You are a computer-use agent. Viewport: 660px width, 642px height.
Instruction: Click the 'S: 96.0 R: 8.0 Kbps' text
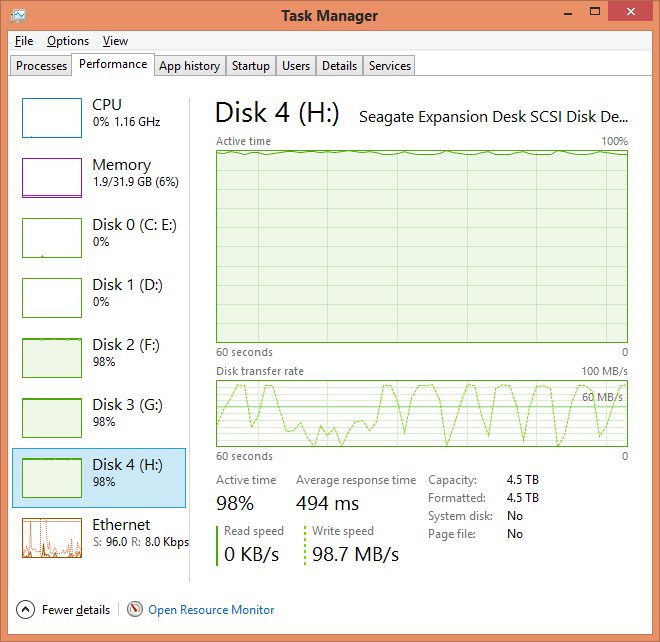(141, 542)
